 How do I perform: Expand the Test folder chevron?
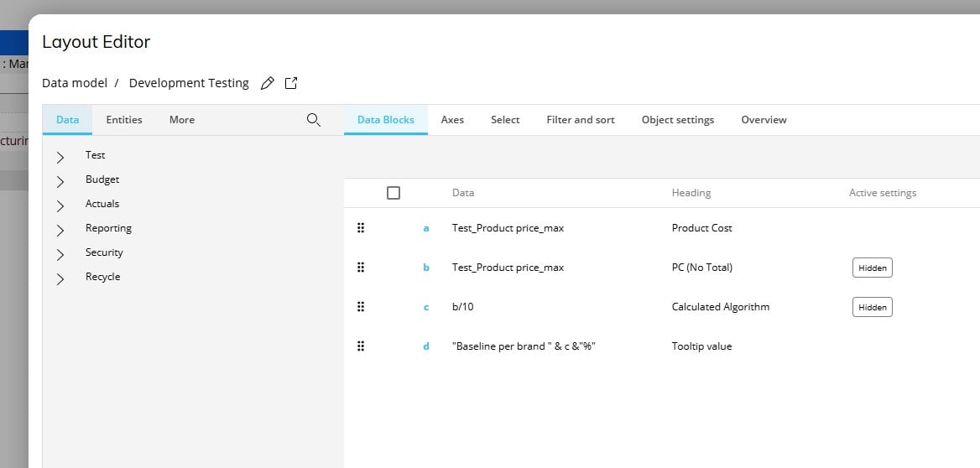[x=60, y=158]
